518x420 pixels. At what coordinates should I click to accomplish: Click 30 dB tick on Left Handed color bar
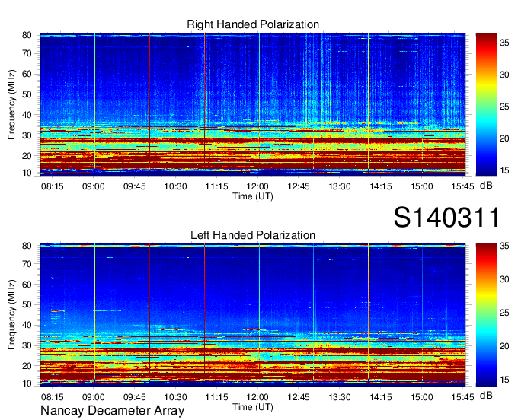[504, 279]
